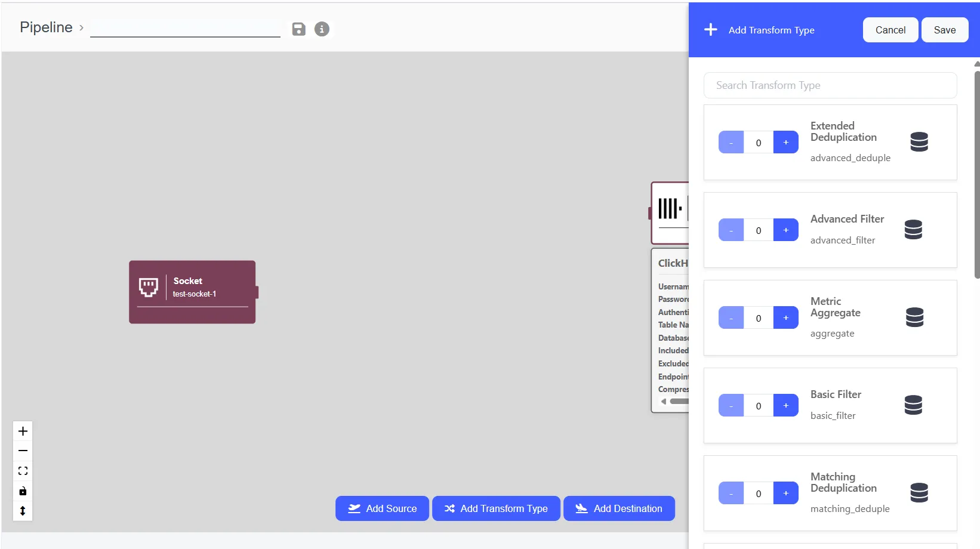Click the plus icon in panel header
The width and height of the screenshot is (980, 549).
710,29
